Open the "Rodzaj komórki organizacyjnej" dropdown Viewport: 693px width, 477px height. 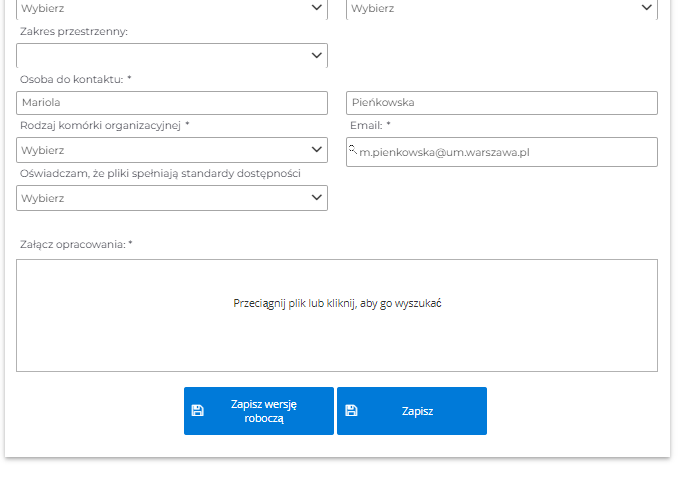coord(172,150)
